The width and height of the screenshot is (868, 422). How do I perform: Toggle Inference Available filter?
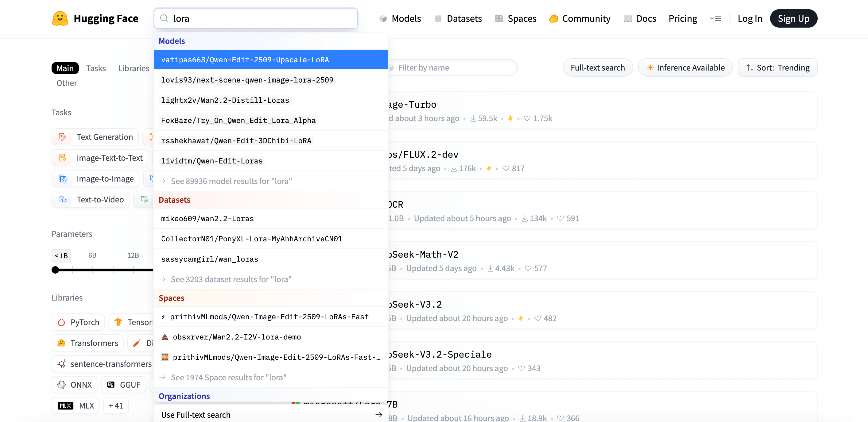pyautogui.click(x=685, y=68)
